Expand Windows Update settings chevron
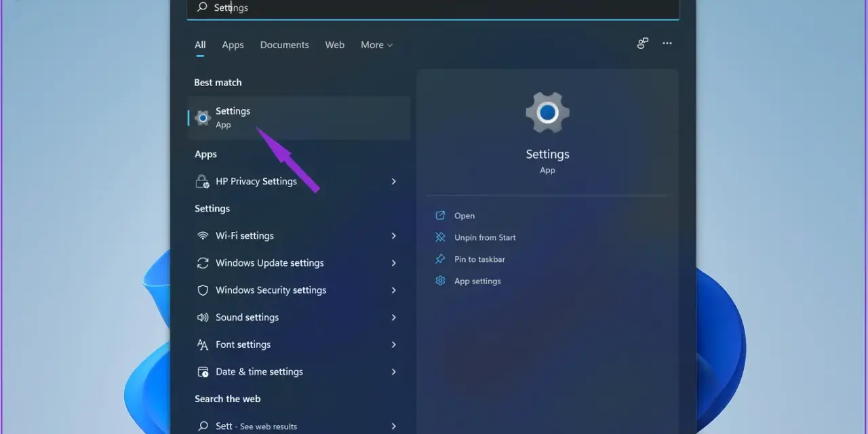This screenshot has height=434, width=868. pos(393,263)
